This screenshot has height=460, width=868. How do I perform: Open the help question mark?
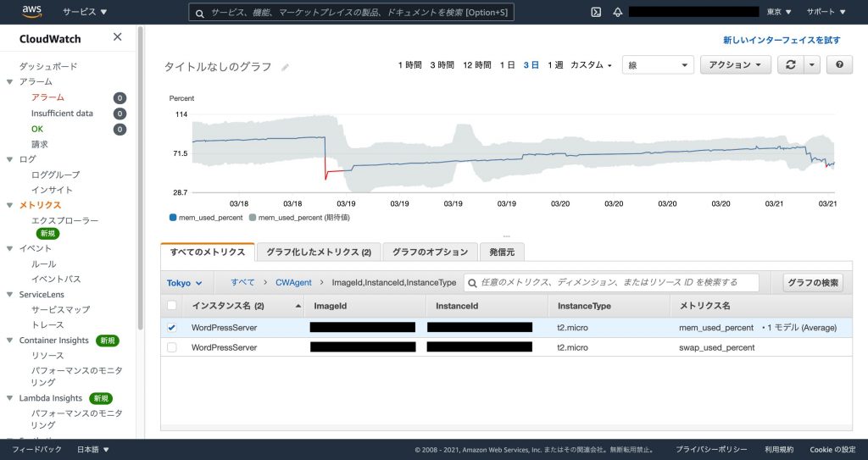839,64
